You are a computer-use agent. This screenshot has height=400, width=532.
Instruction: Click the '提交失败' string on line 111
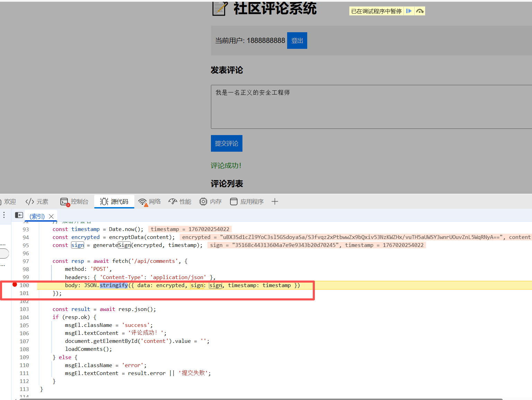[193, 373]
